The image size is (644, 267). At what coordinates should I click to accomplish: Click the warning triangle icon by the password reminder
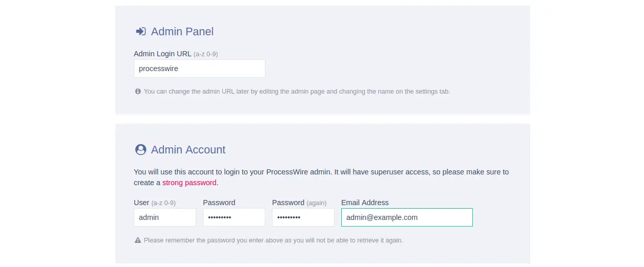pyautogui.click(x=138, y=240)
